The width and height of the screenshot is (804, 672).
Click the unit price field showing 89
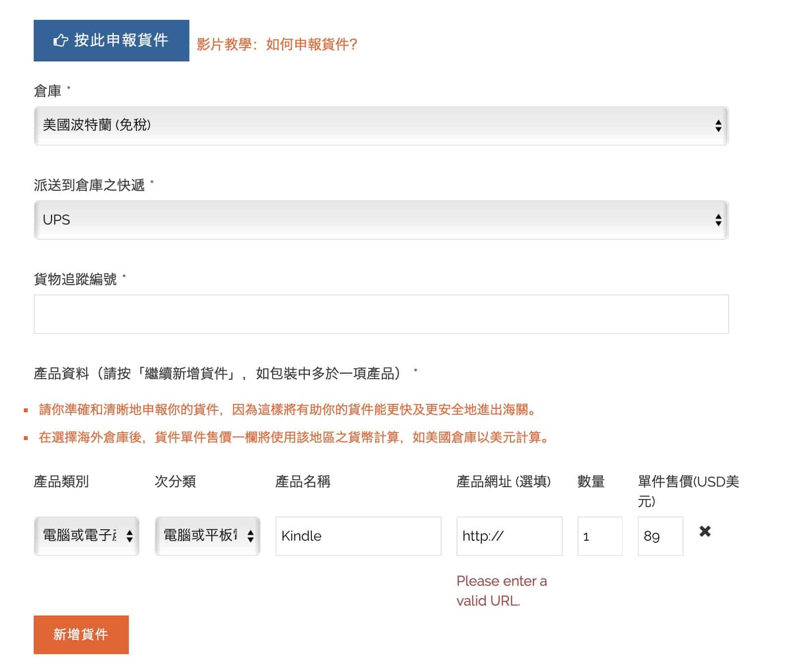(x=660, y=536)
